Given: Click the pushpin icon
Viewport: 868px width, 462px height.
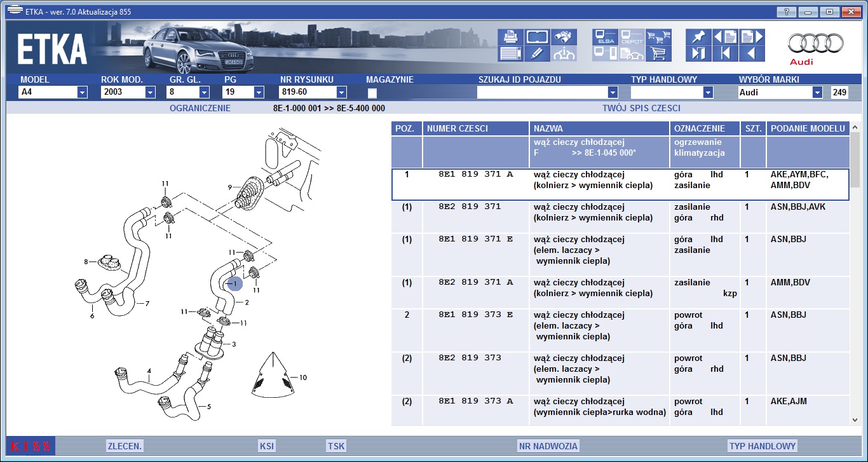Looking at the screenshot, I should tap(698, 37).
